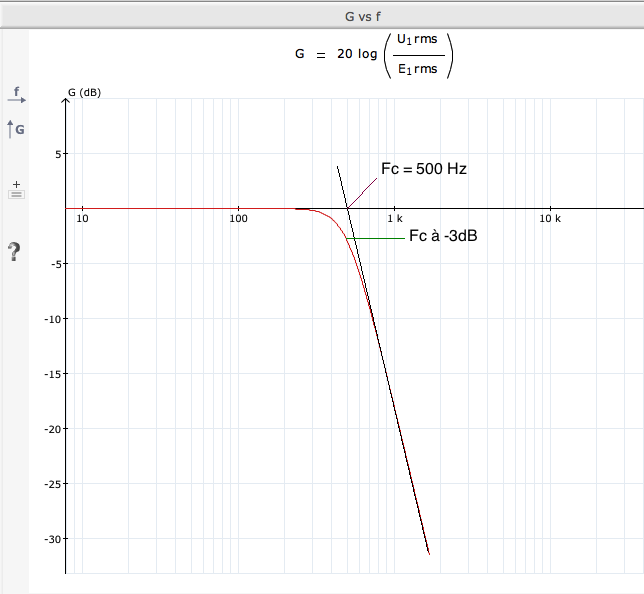Click the -15 gain axis tick label
This screenshot has height=594, width=644.
click(53, 374)
